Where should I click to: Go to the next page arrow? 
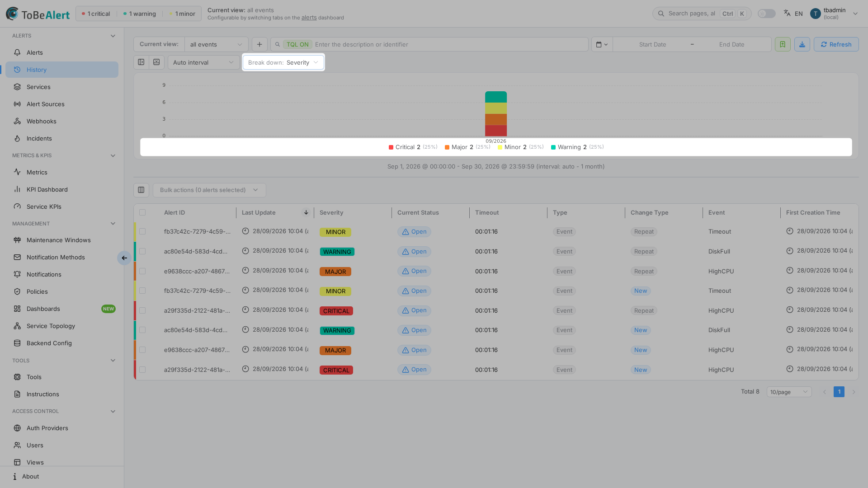tap(854, 392)
